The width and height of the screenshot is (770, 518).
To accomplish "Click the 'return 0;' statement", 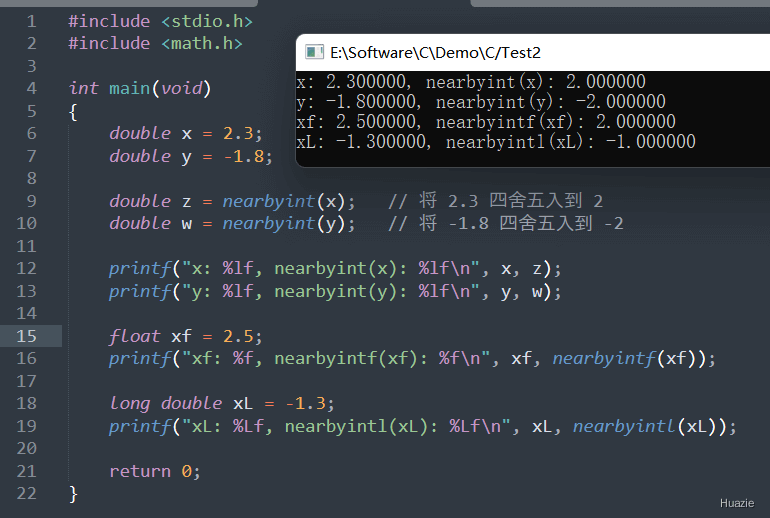I will (x=155, y=472).
